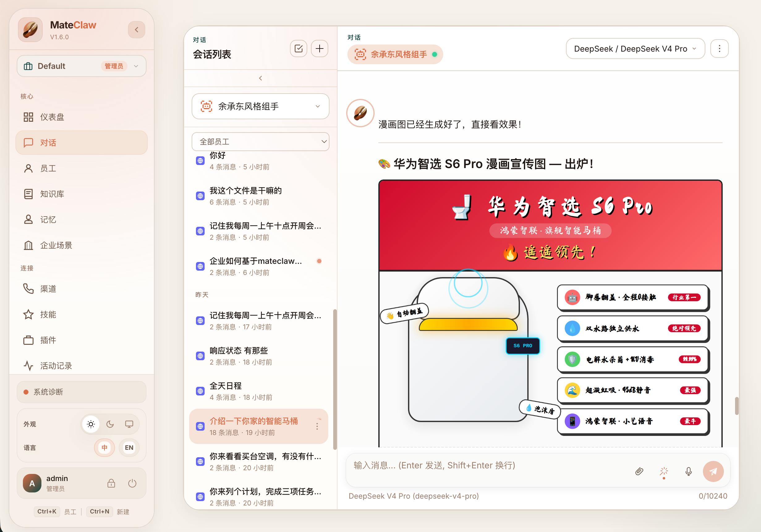Open 企业场景 enterprise scenarios page
761x532 pixels.
(x=82, y=245)
